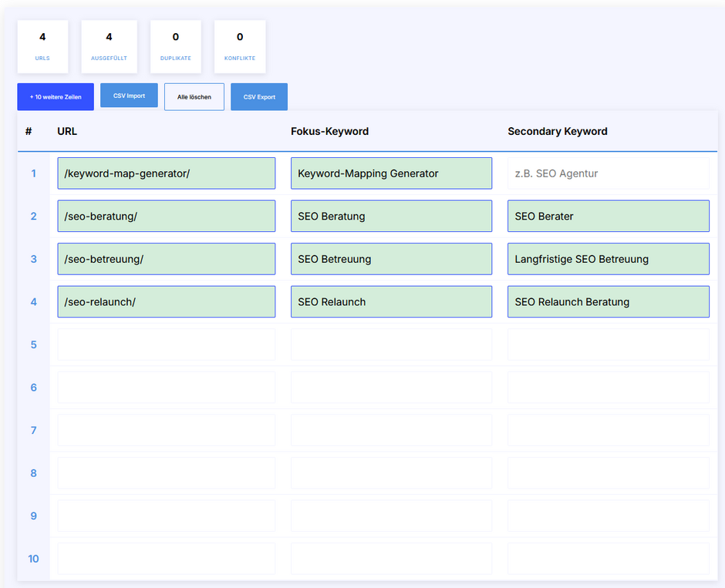Viewport: 725px width, 588px height.
Task: Click the empty URL field in row 5
Action: tap(166, 344)
